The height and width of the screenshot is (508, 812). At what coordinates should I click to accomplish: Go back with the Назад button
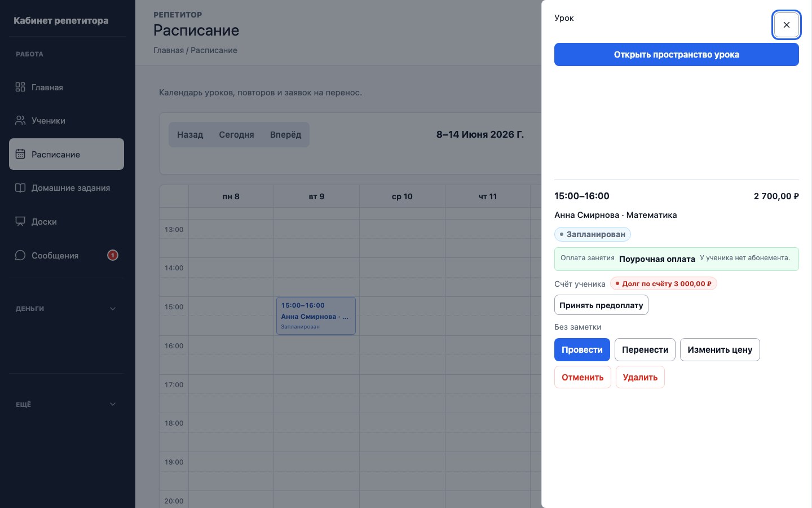[x=190, y=135]
